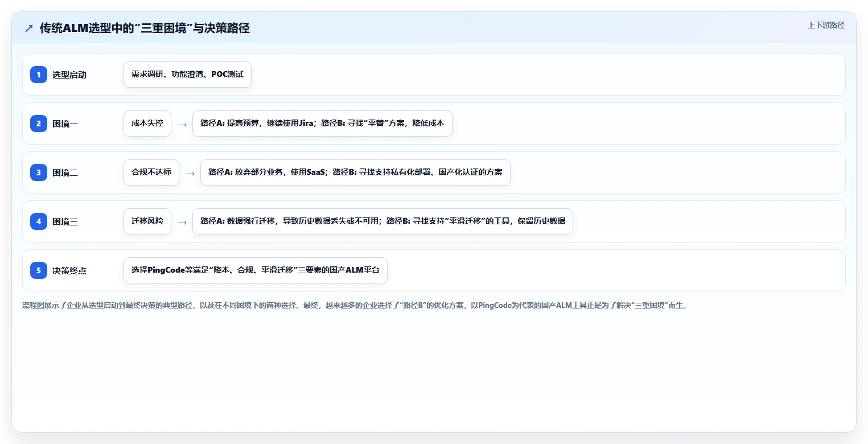868x444 pixels.
Task: Select the step 2 number badge
Action: (x=39, y=124)
